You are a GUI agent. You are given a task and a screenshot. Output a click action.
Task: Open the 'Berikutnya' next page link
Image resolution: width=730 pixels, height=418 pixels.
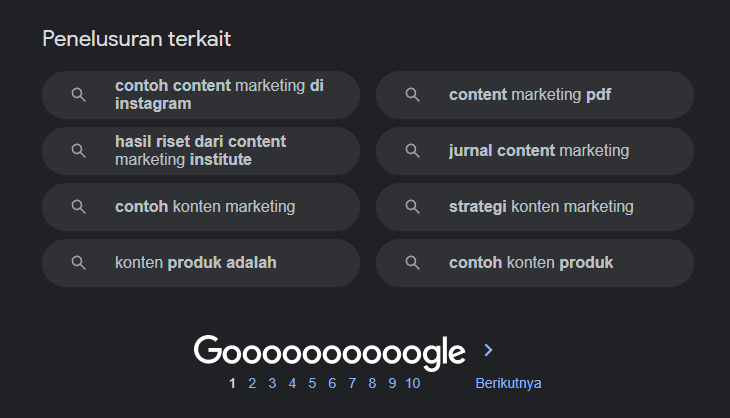pos(508,384)
